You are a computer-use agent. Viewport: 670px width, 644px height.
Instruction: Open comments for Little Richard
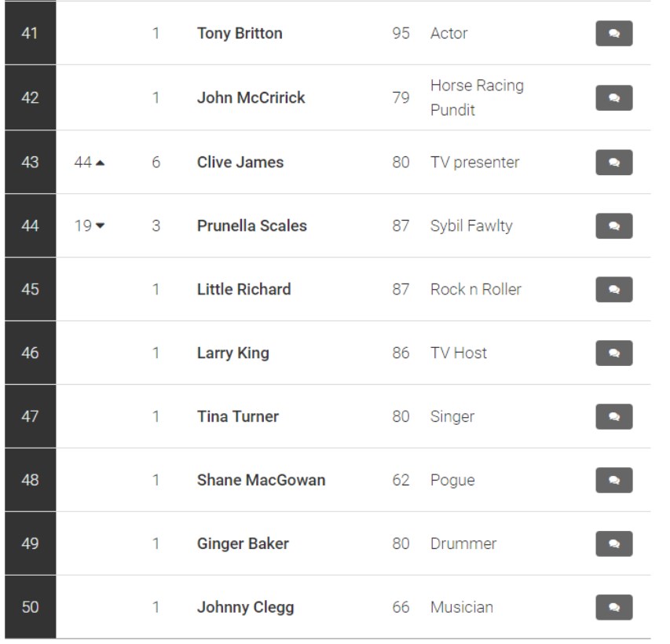614,290
